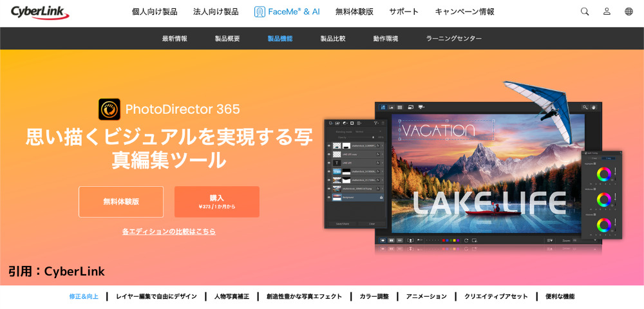644x309 pixels.
Task: Open the search magnifier icon in header
Action: pyautogui.click(x=585, y=12)
